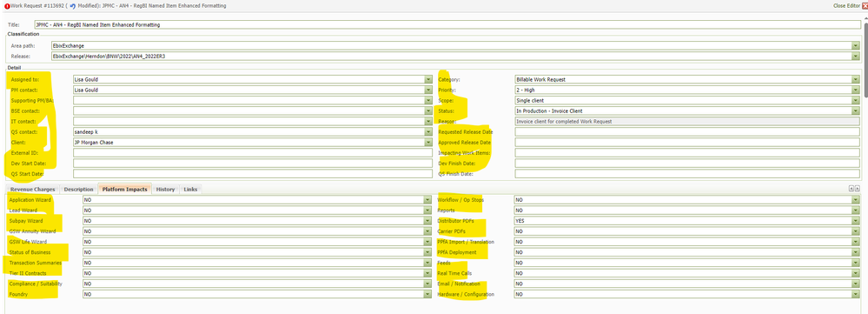Click the Dev Start Date field
This screenshot has width=868, height=314.
coord(253,164)
